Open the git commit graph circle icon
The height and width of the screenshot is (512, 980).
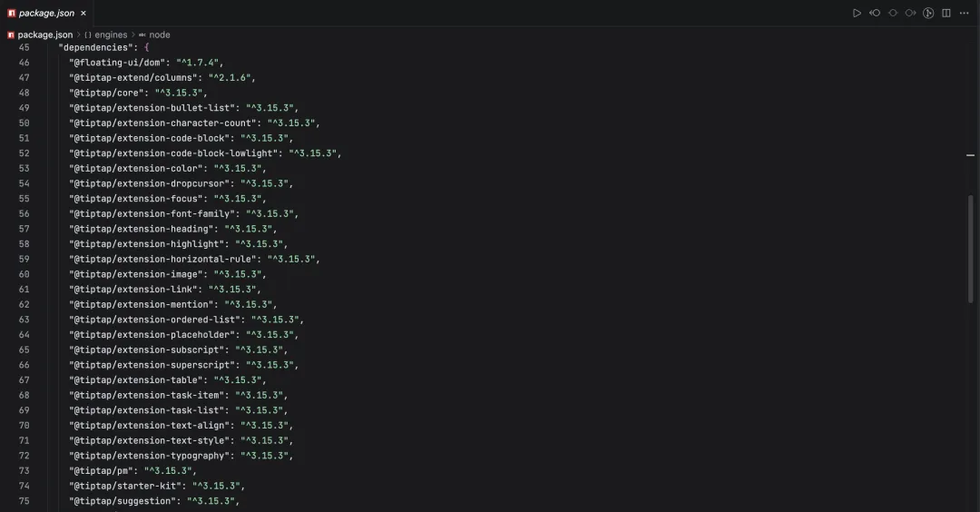929,13
